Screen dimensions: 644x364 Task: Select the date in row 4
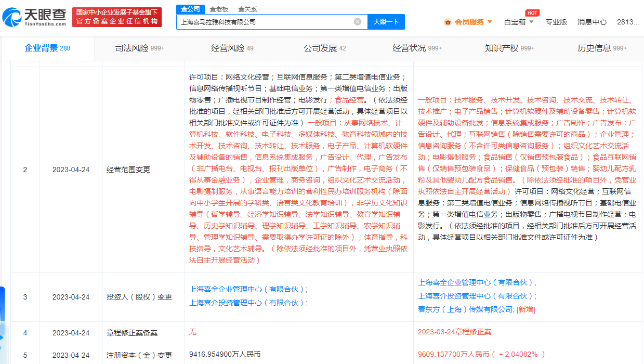pos(71,333)
